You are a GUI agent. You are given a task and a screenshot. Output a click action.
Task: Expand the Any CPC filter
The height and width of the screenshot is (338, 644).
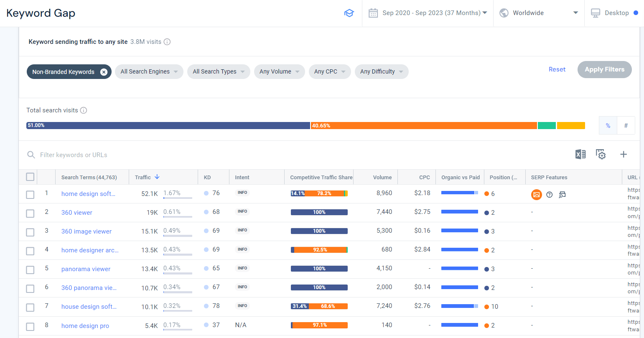click(x=330, y=71)
